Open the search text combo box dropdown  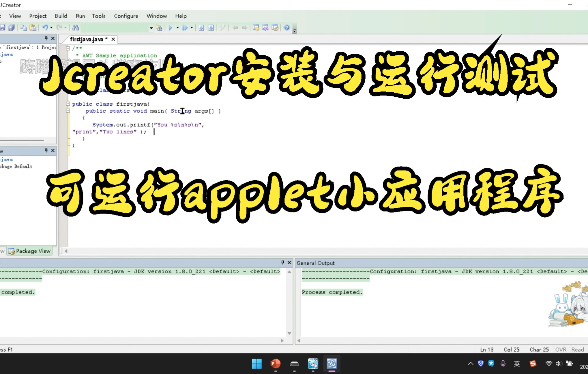[x=151, y=28]
